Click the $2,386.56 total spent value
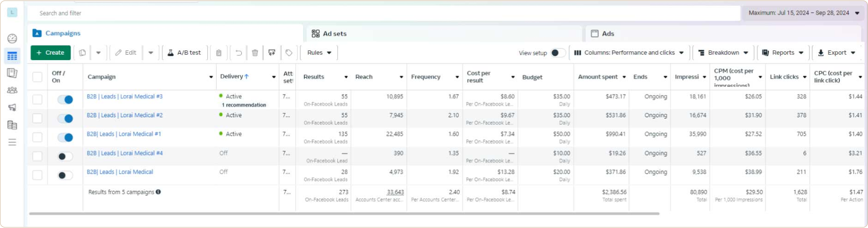The height and width of the screenshot is (228, 868). [x=614, y=192]
